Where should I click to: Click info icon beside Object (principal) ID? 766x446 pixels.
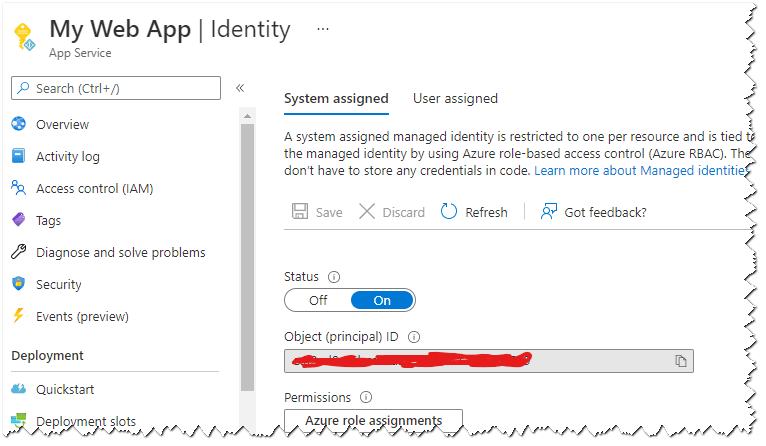[x=414, y=337]
